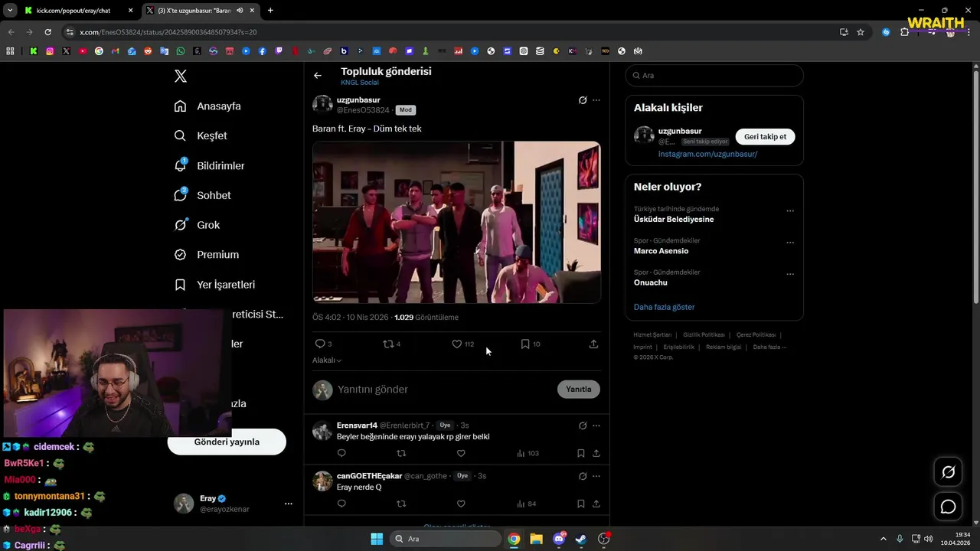Open Windows Start menu
Screen dimensions: 980x551
377,539
